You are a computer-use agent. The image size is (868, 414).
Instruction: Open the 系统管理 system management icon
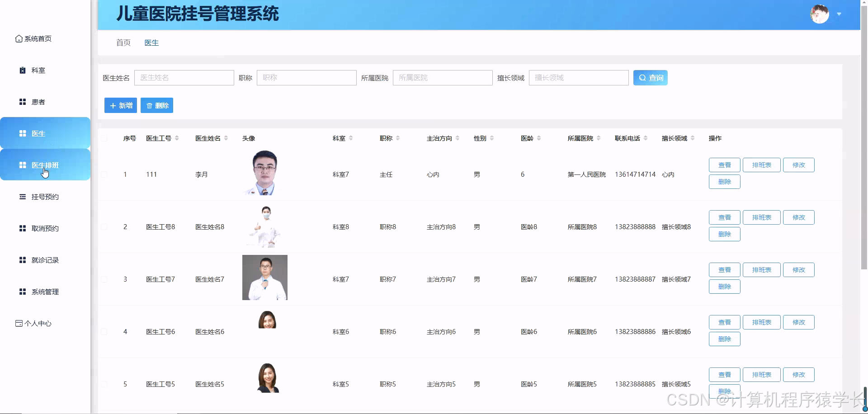click(x=23, y=292)
